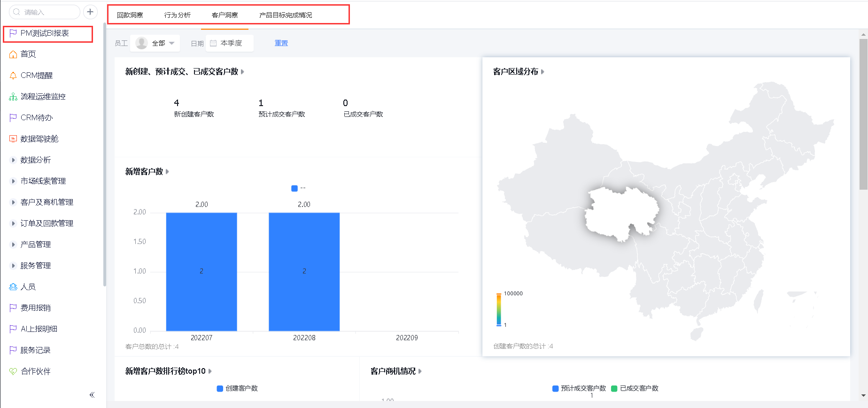This screenshot has height=408, width=868.
Task: Click the employee avatar icon
Action: (141, 43)
